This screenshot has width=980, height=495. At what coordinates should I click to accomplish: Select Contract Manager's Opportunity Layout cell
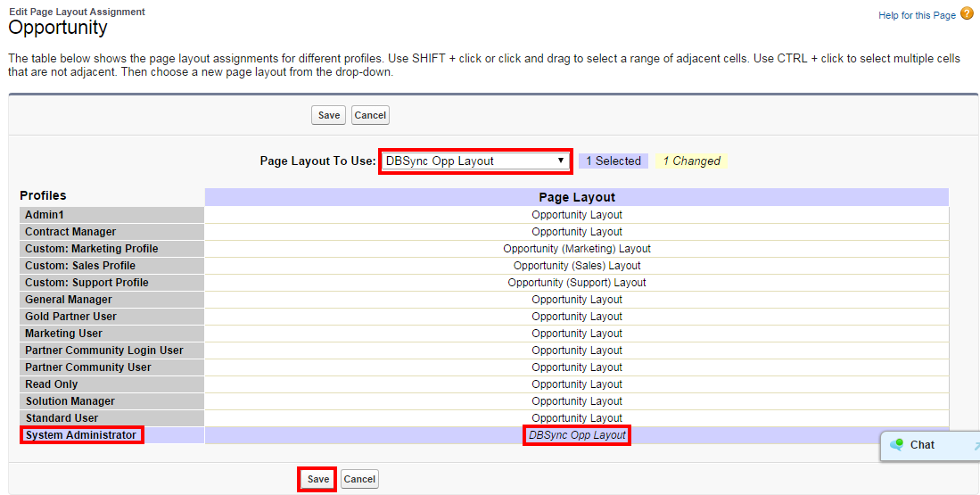pyautogui.click(x=577, y=232)
